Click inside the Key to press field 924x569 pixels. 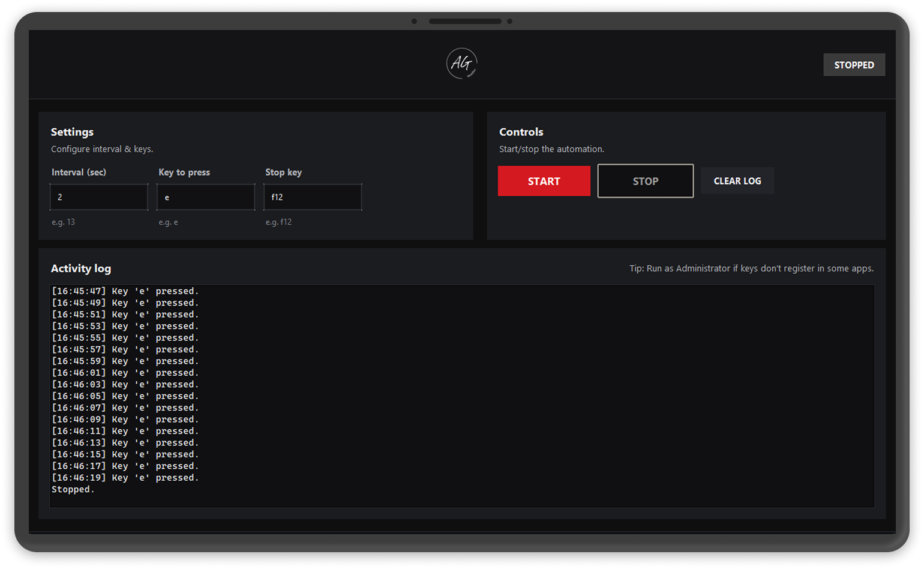pyautogui.click(x=205, y=197)
